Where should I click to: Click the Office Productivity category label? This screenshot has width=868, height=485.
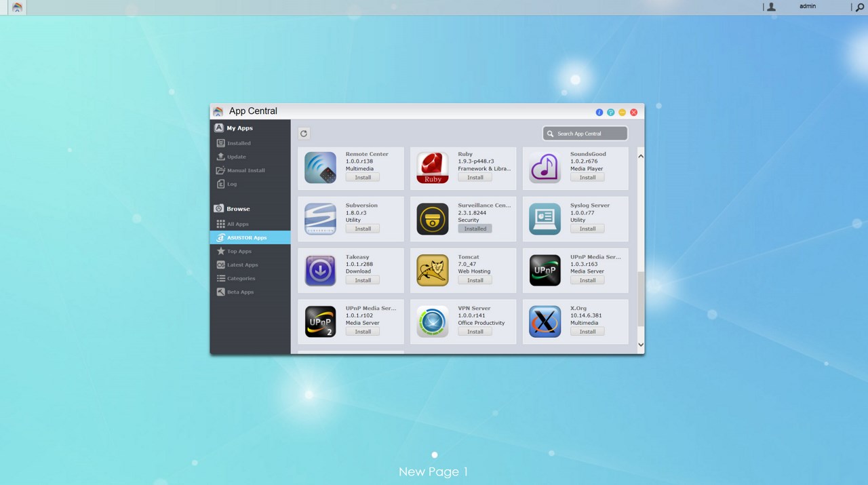click(481, 323)
